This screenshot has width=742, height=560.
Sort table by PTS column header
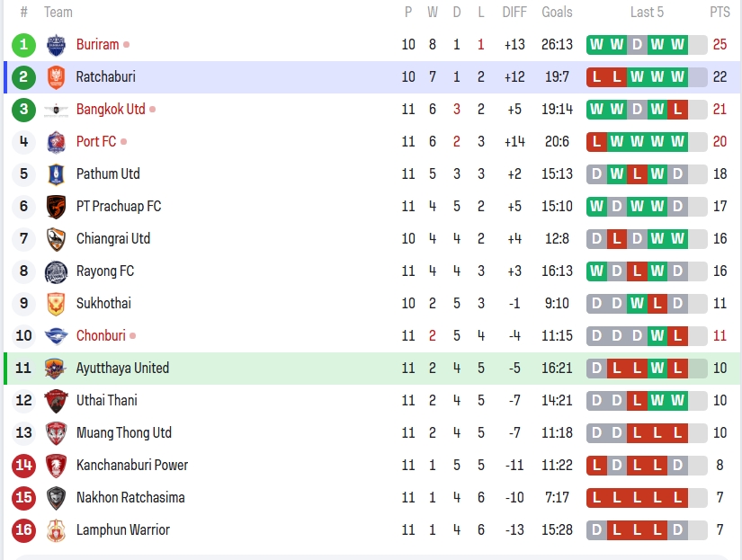click(720, 13)
